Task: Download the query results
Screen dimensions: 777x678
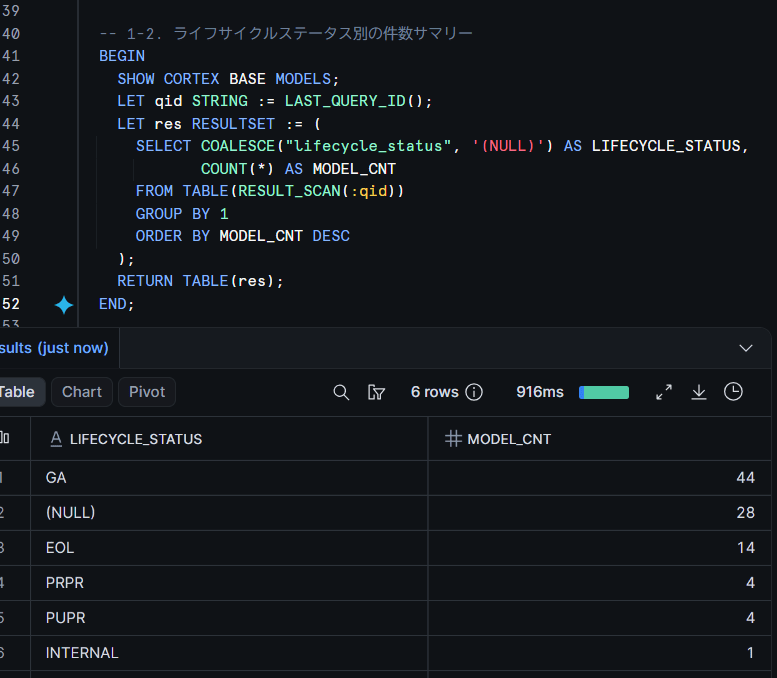Action: [699, 392]
